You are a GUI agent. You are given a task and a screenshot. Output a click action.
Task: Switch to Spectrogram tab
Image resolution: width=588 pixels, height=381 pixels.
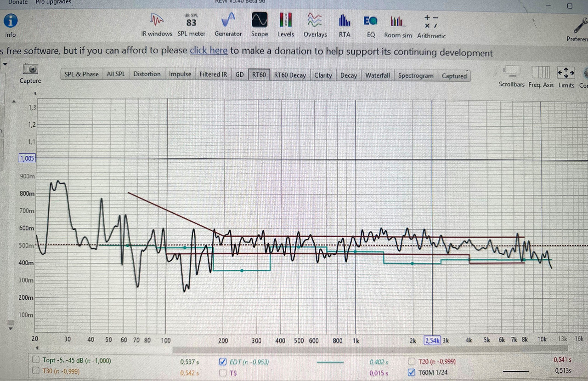point(416,76)
